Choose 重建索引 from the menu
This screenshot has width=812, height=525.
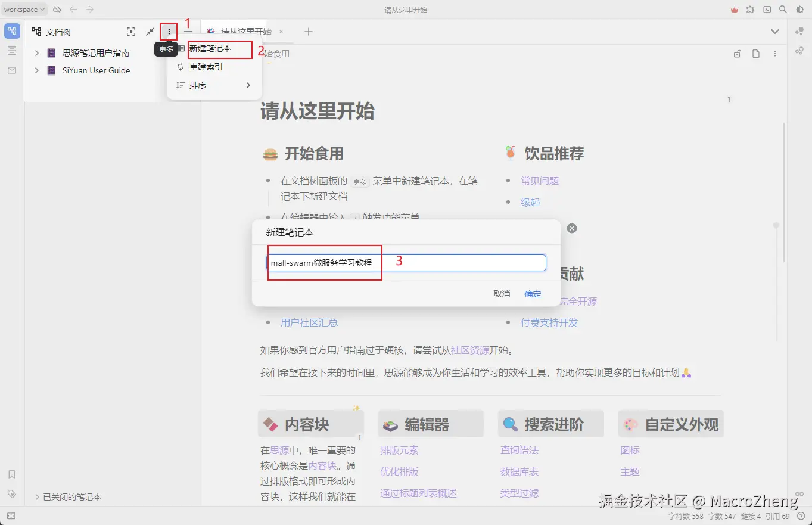(214, 67)
